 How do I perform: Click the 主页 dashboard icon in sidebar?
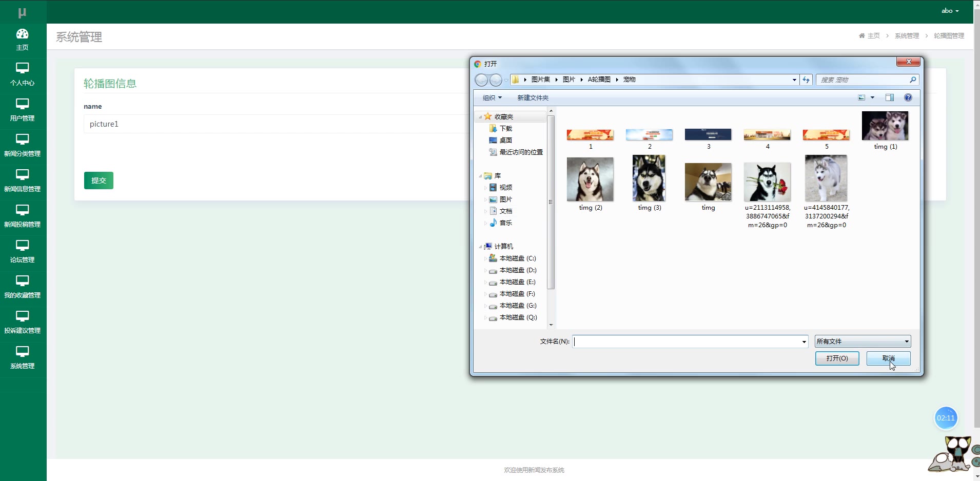point(22,34)
